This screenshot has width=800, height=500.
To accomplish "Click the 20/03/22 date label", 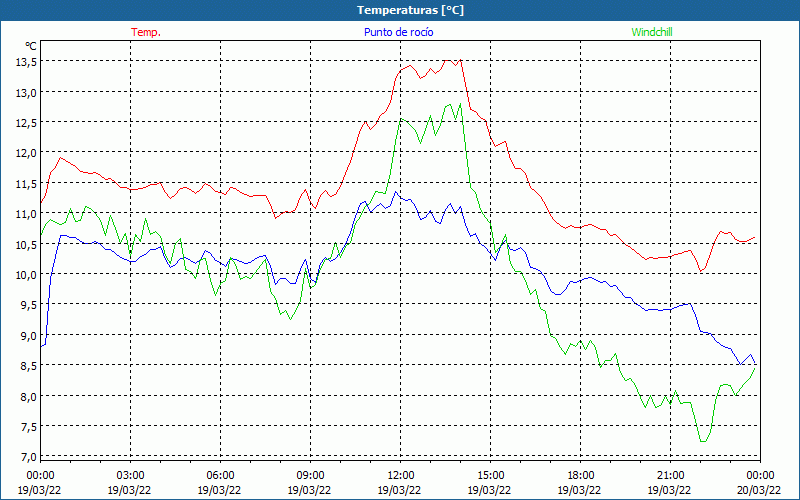I will click(x=759, y=490).
